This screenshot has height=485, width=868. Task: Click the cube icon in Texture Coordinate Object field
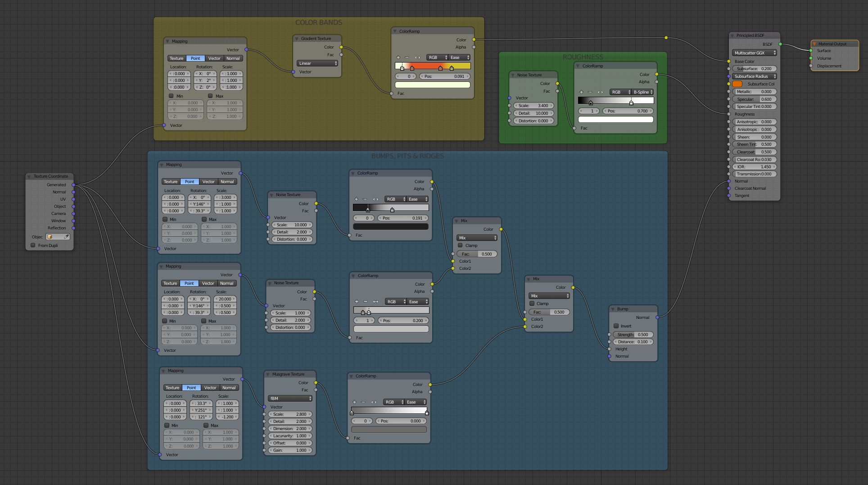pyautogui.click(x=50, y=237)
